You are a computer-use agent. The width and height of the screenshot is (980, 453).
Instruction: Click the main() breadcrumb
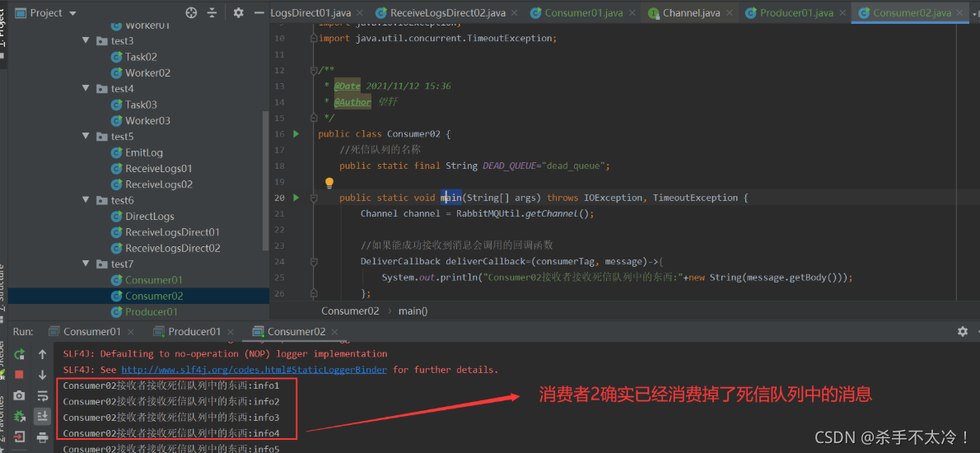[413, 311]
